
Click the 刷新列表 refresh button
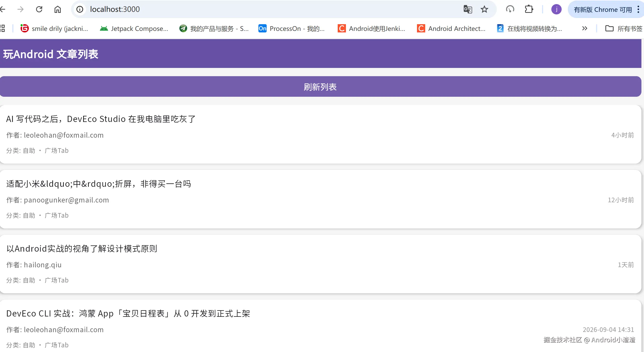(x=320, y=87)
